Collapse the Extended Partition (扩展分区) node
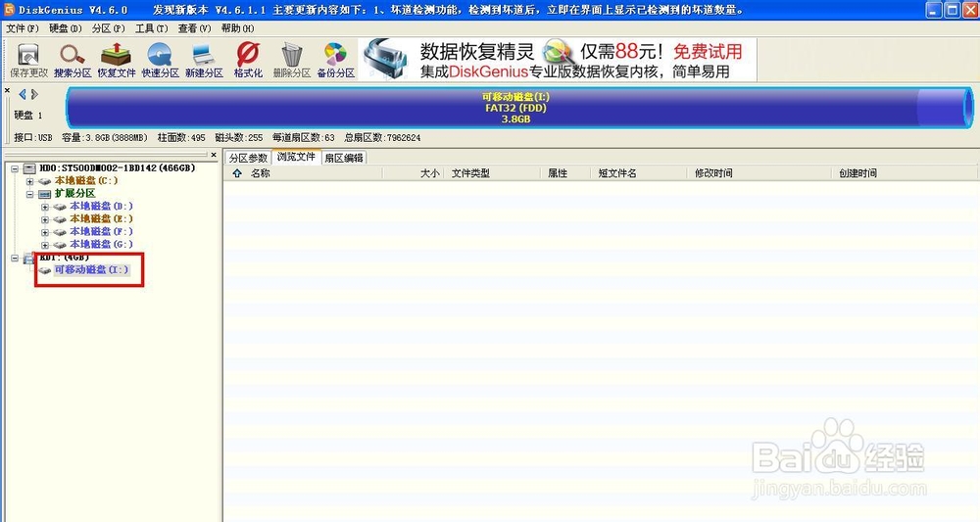This screenshot has width=980, height=522. coord(29,194)
